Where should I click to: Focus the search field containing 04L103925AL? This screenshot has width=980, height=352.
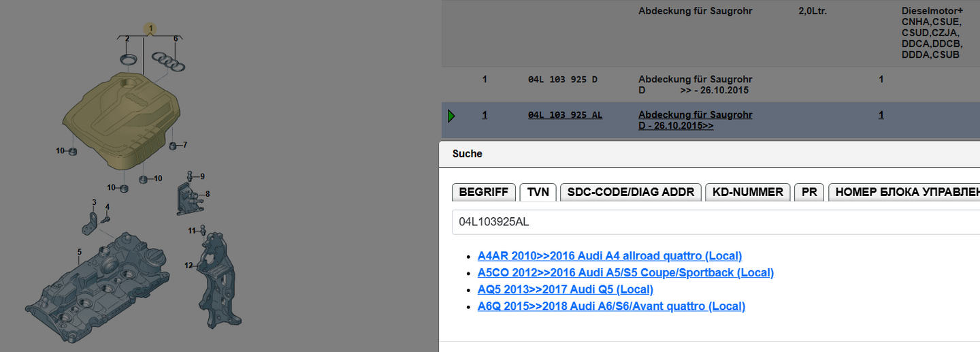pos(716,222)
